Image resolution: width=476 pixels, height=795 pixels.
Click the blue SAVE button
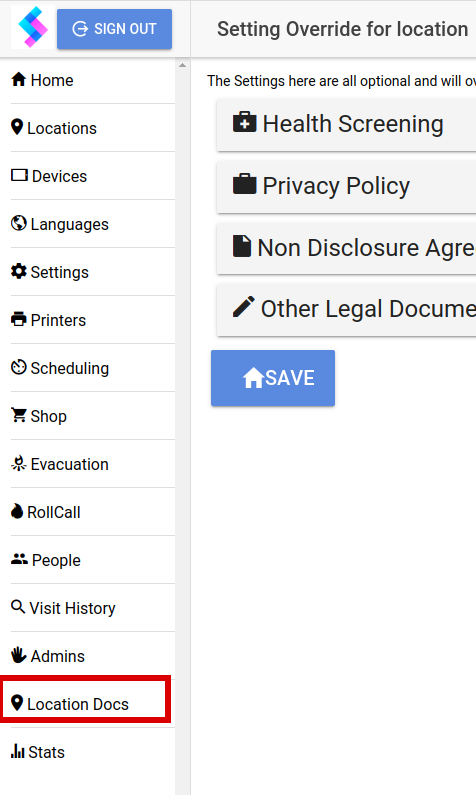click(273, 378)
